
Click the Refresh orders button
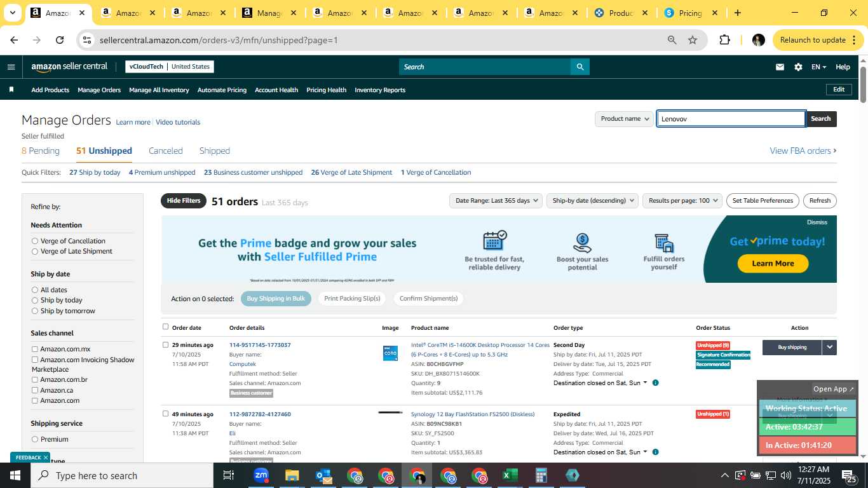pyautogui.click(x=820, y=201)
